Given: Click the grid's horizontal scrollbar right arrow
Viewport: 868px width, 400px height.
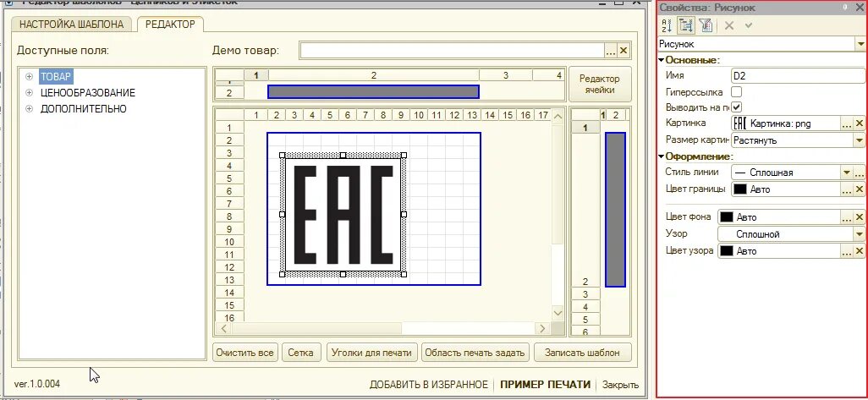Looking at the screenshot, I should point(542,329).
